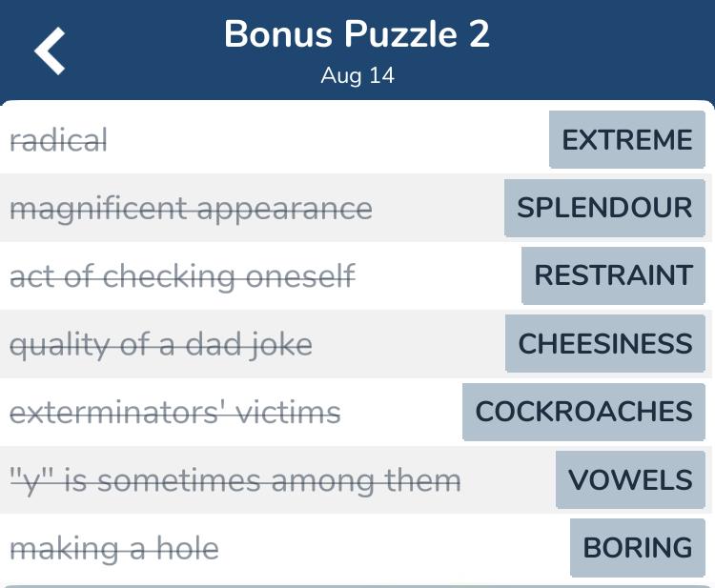Tap the 'quality of a dad joke' clue
The image size is (715, 588).
(x=161, y=344)
